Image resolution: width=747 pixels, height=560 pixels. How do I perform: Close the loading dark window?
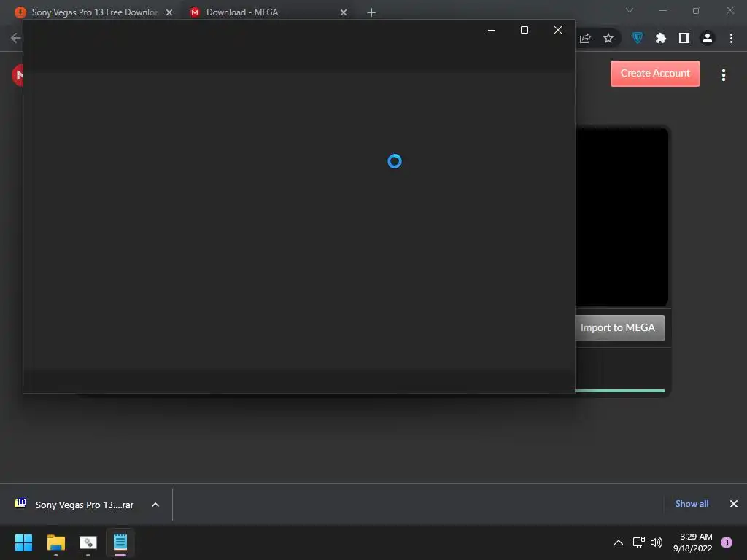tap(558, 30)
